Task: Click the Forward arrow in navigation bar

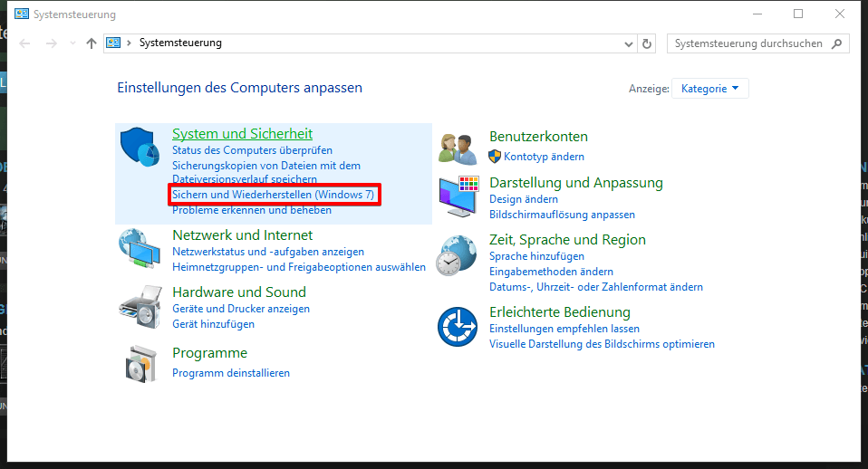Action: pos(51,43)
